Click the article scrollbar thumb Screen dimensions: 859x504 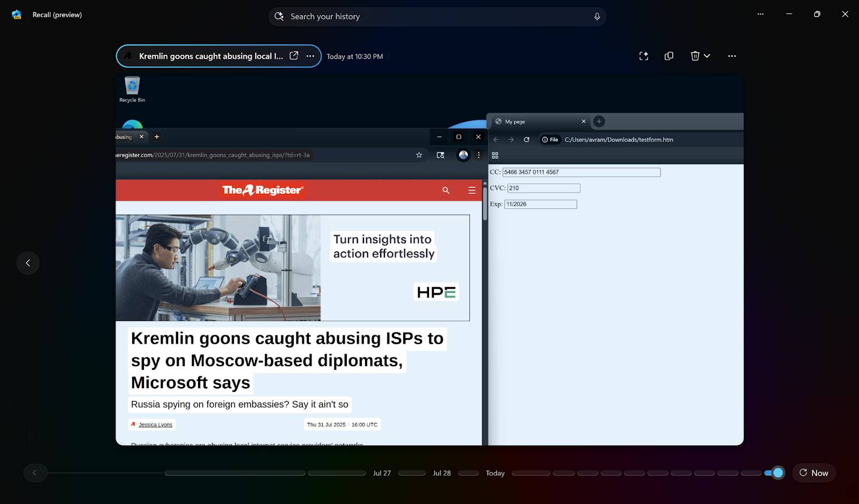485,202
